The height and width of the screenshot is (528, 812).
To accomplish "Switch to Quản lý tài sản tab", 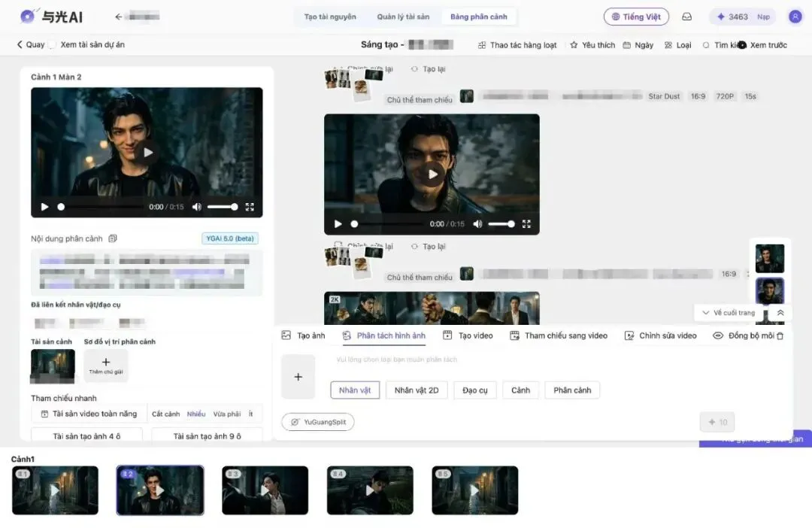I will coord(403,17).
